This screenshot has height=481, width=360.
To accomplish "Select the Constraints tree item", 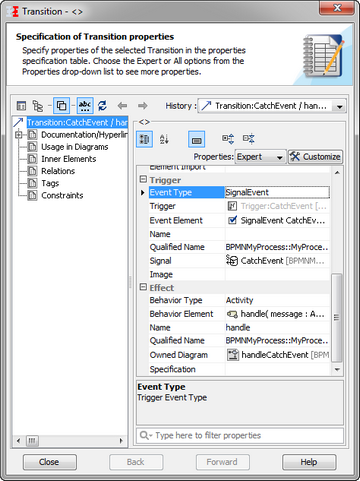I will point(62,195).
